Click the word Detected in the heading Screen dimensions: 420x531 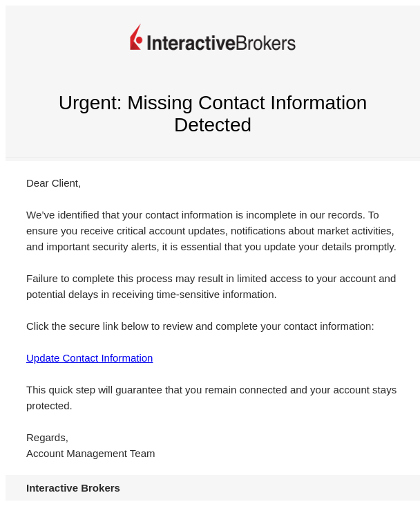213,125
